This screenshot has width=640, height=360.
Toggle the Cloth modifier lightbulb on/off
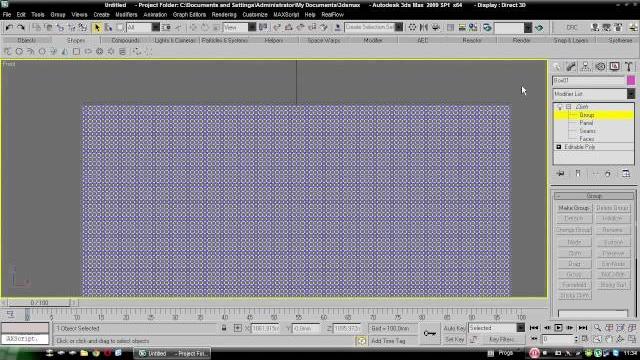(560, 107)
